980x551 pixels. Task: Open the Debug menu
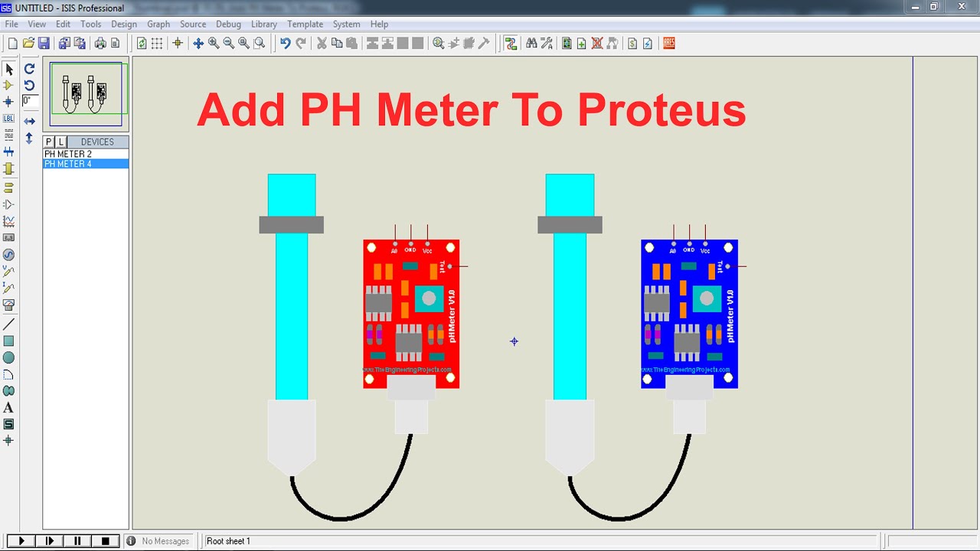(x=228, y=24)
